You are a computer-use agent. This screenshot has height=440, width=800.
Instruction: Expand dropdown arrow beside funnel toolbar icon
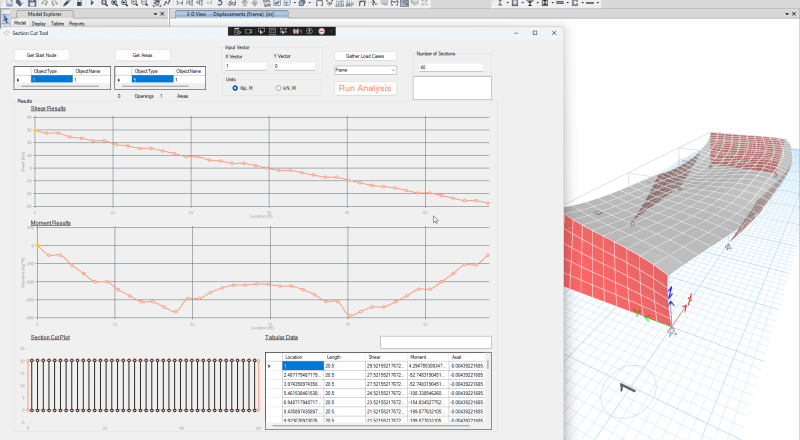click(537, 3)
